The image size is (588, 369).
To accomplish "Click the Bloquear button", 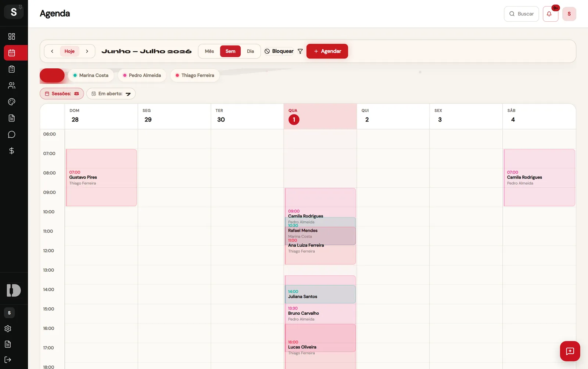I will pos(279,51).
